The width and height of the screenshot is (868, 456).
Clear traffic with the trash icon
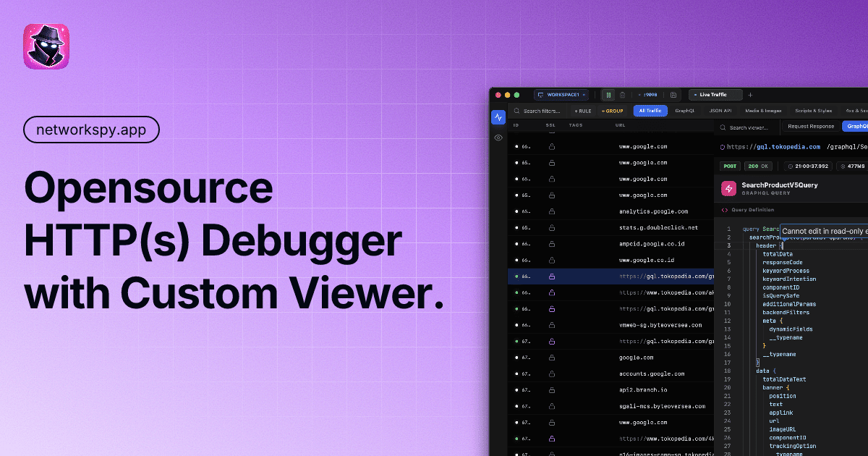pyautogui.click(x=622, y=95)
